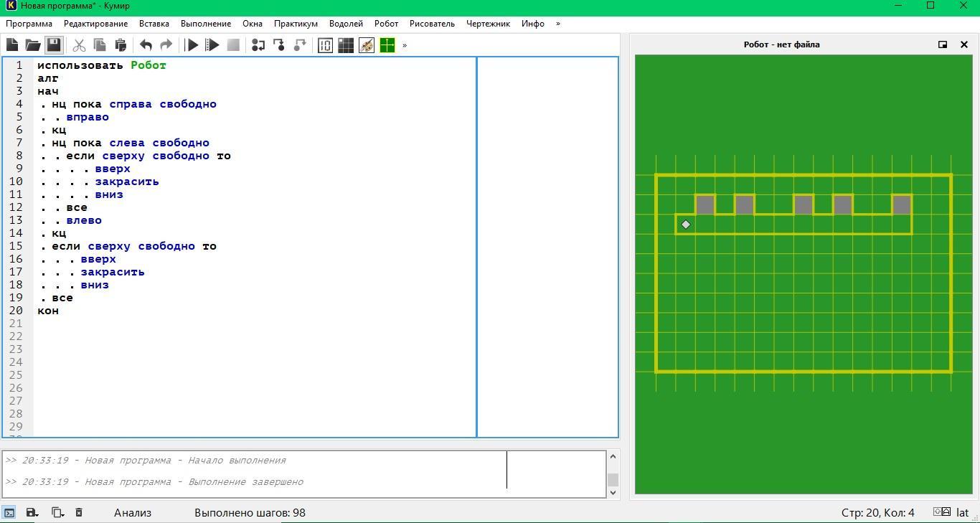
Task: Click the rightmost painted gray cell
Action: click(x=902, y=205)
